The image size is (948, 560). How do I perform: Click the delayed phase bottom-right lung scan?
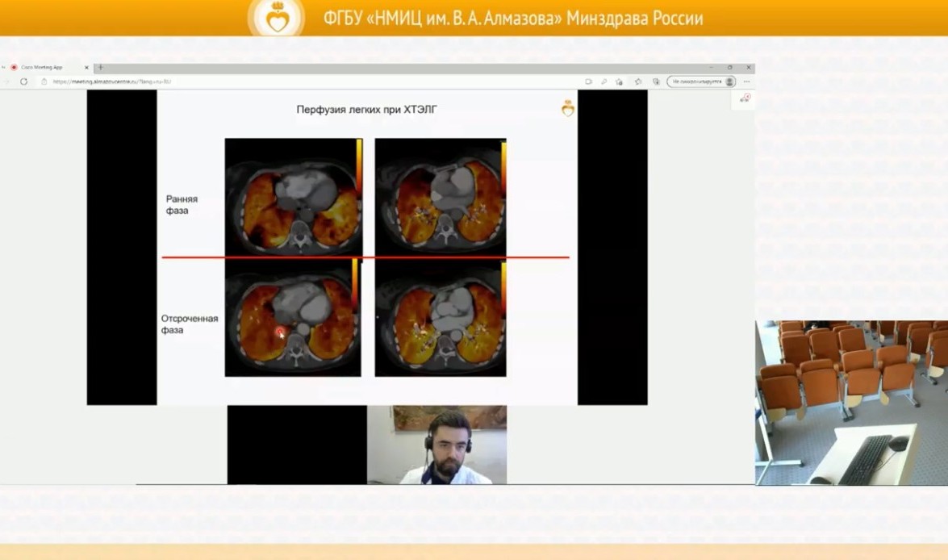[440, 319]
